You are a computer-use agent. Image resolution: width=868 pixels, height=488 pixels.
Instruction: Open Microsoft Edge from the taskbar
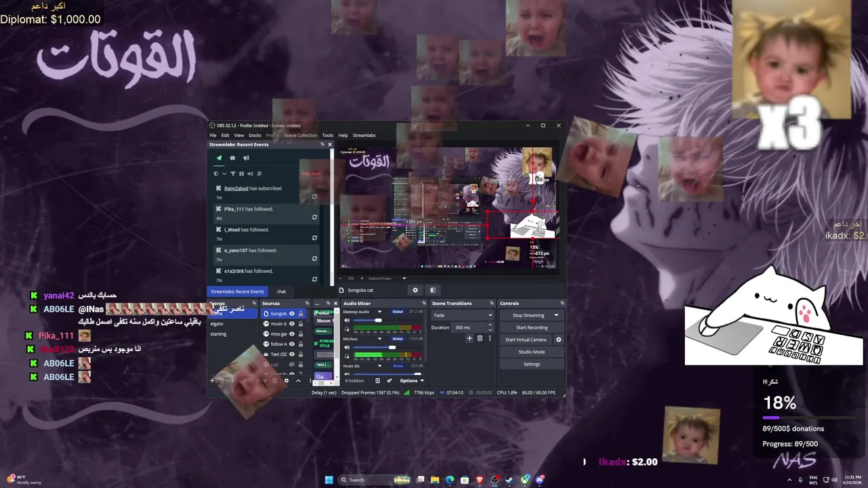coord(450,480)
